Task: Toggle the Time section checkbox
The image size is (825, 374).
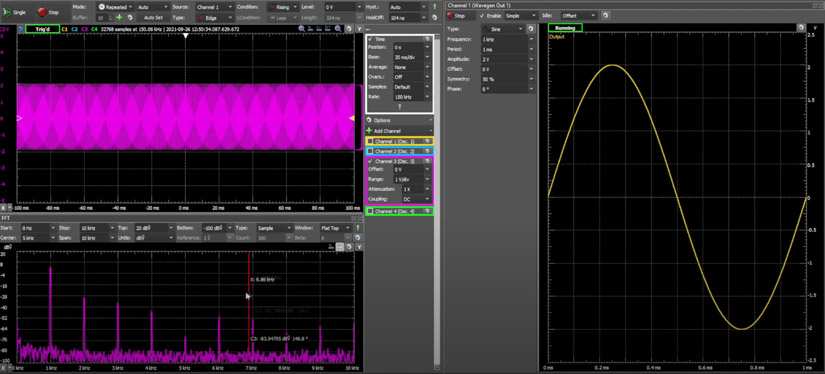Action: (371, 39)
